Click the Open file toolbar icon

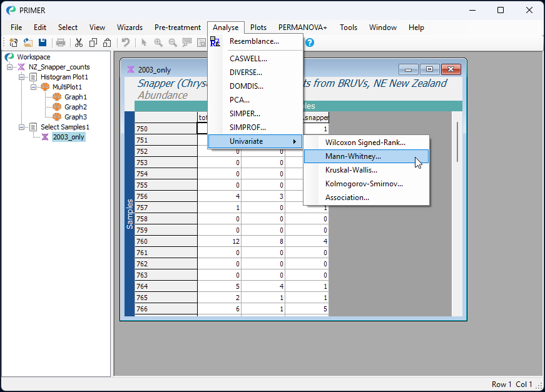(28, 43)
